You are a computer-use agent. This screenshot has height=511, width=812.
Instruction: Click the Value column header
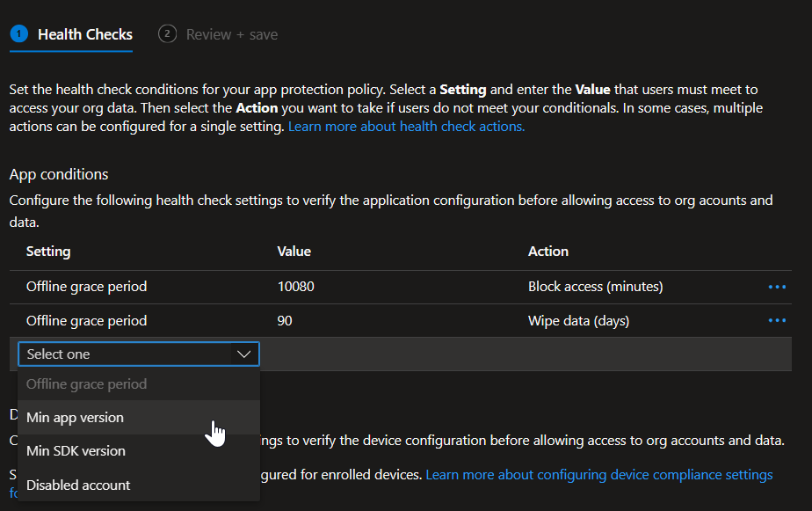point(294,252)
